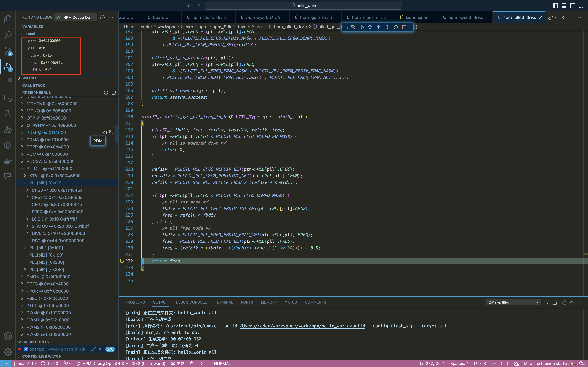Image resolution: width=588 pixels, height=367 pixels.
Task: Click the Step Into debug button
Action: click(378, 27)
